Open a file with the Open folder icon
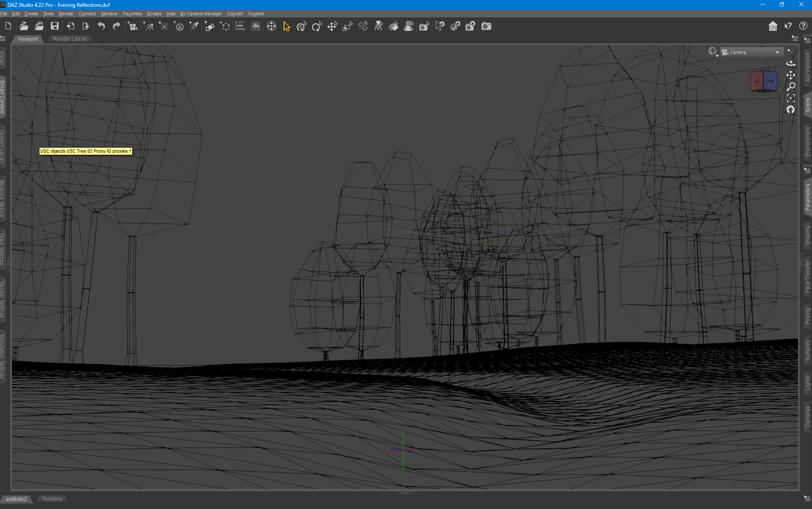 24,26
